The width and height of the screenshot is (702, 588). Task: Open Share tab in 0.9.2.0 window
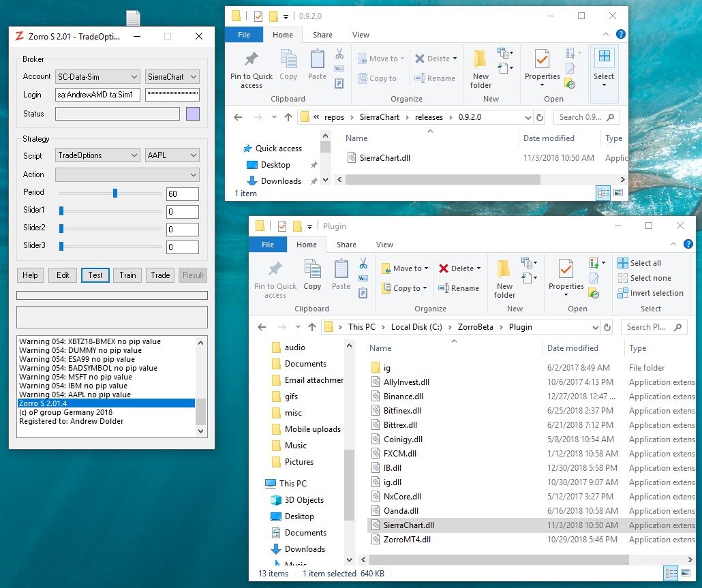(x=323, y=35)
